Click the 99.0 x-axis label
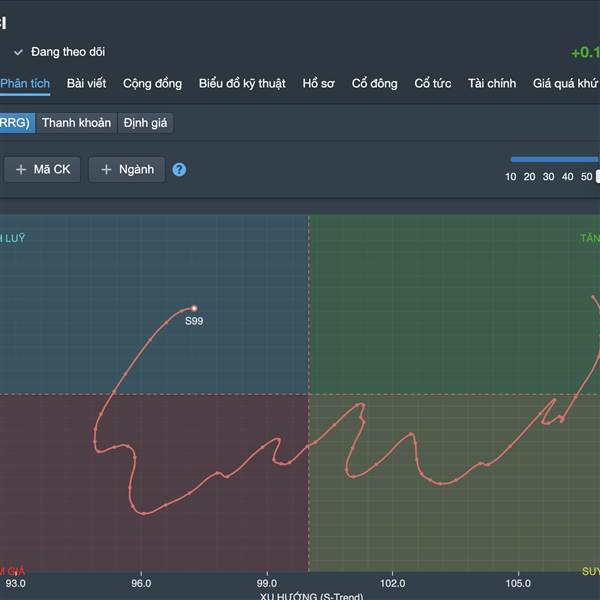 pyautogui.click(x=267, y=584)
